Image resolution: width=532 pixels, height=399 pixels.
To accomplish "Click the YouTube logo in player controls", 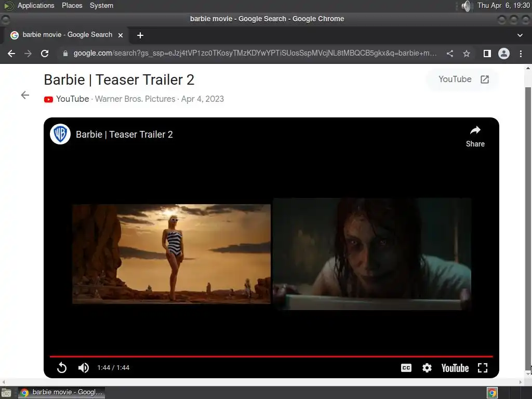I will click(x=455, y=368).
